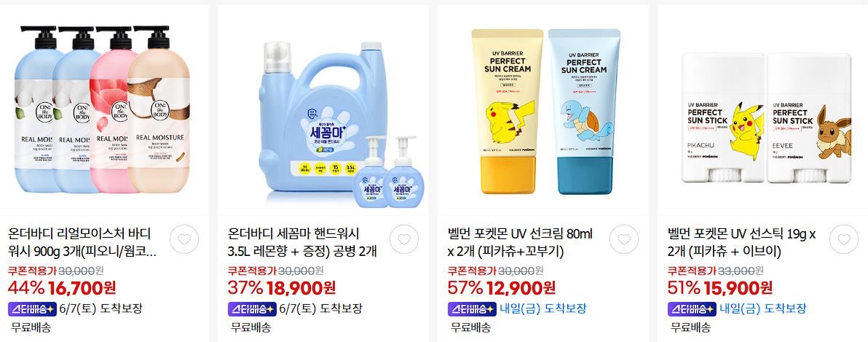Viewport: 868px width, 342px height.
Task: View the Pikachu sun cream product image
Action: 543,110
